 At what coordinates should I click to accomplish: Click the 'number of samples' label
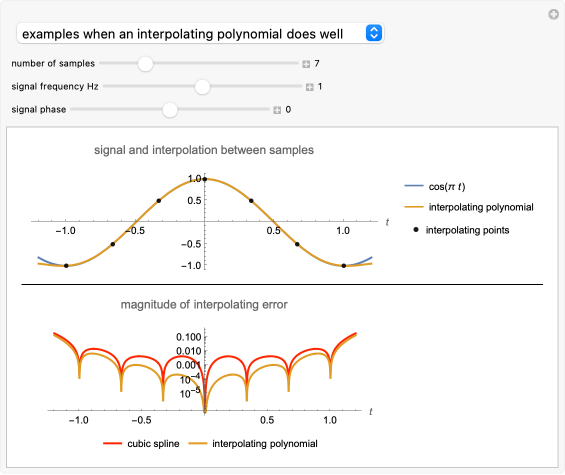(53, 63)
